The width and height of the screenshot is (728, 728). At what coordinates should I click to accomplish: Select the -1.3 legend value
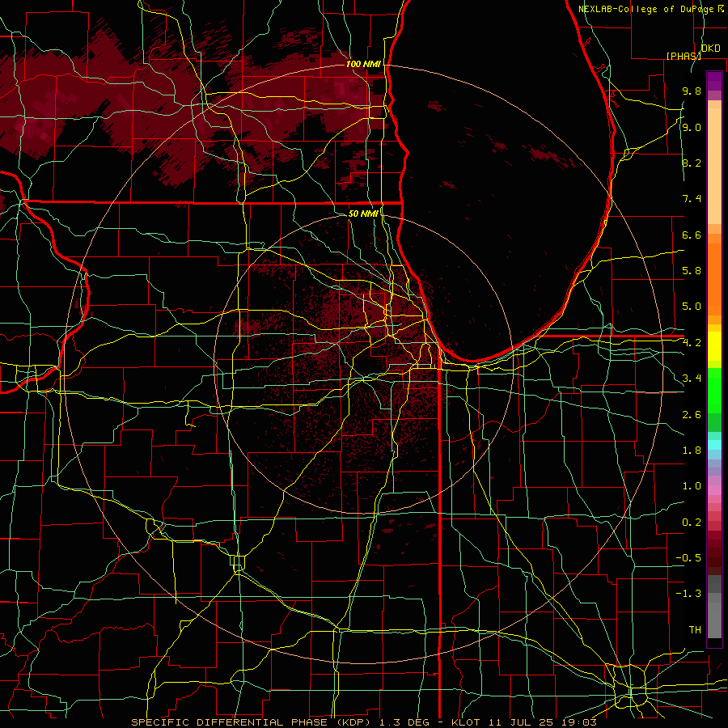(x=688, y=594)
